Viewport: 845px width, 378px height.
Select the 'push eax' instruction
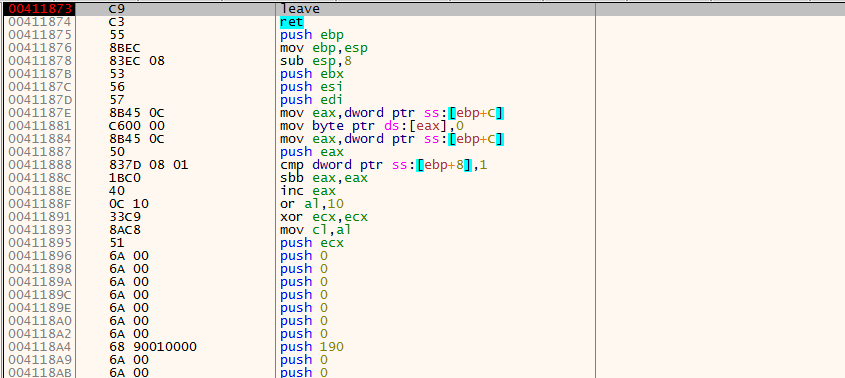[x=311, y=152]
